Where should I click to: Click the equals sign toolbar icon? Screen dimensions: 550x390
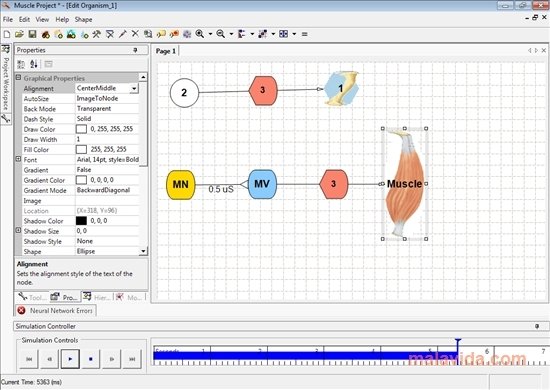pos(304,34)
